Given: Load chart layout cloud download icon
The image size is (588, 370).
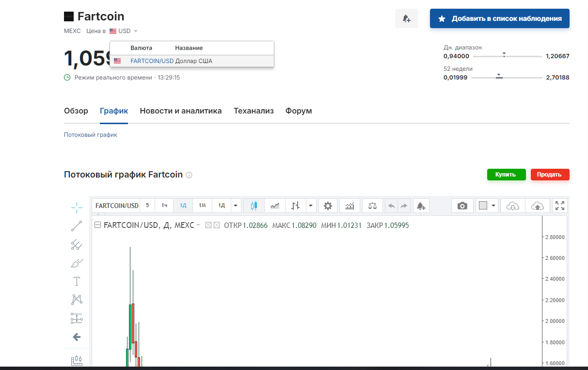Looking at the screenshot, I should click(x=513, y=206).
